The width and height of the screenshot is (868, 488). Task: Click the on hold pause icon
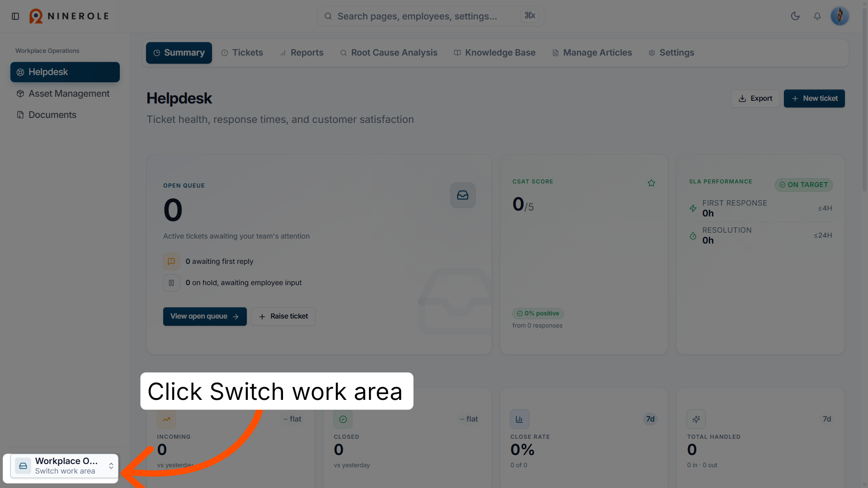point(171,283)
